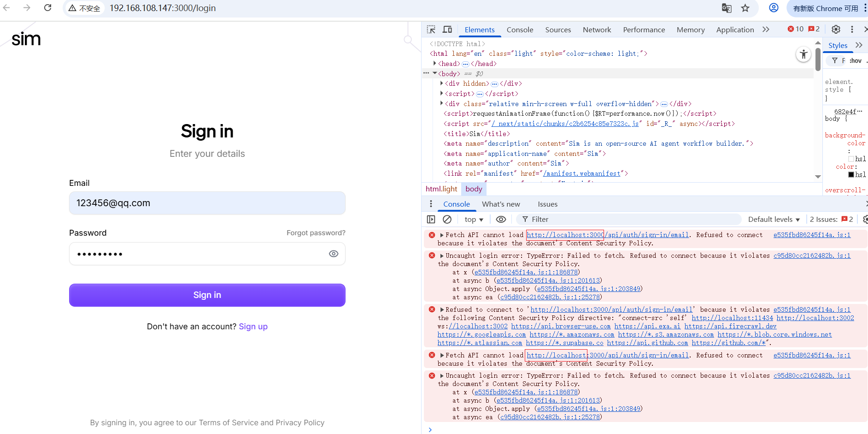This screenshot has width=868, height=434.
Task: Click the Elements panel vertical scrollbar thumb
Action: pyautogui.click(x=818, y=59)
